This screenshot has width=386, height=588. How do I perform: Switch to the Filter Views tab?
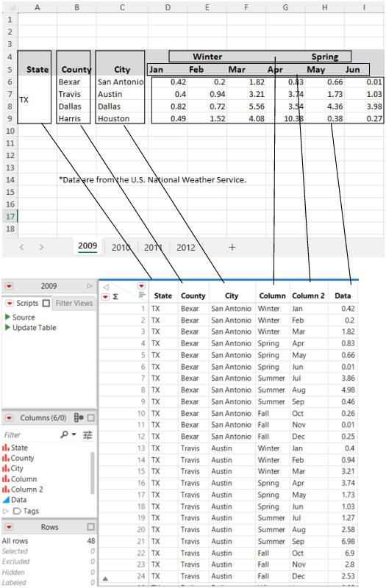(x=74, y=304)
